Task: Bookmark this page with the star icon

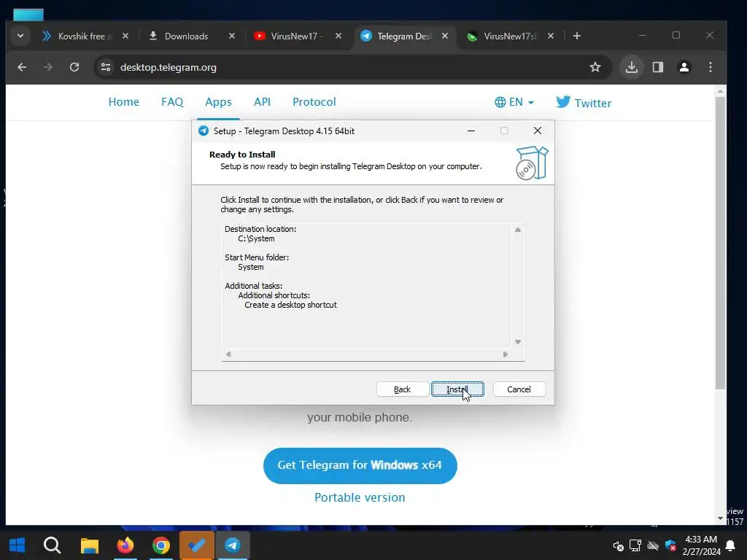Action: coord(595,67)
